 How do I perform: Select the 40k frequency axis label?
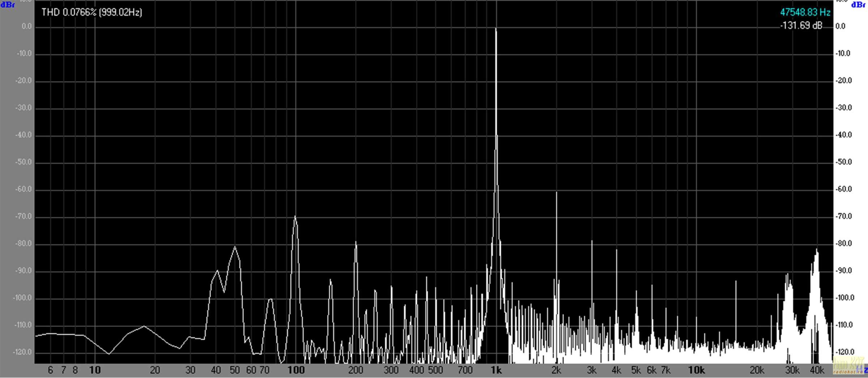coord(817,370)
